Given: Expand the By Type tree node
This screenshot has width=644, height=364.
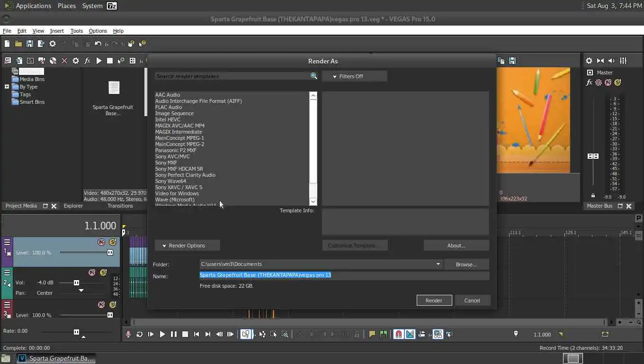Looking at the screenshot, I should click(x=7, y=87).
